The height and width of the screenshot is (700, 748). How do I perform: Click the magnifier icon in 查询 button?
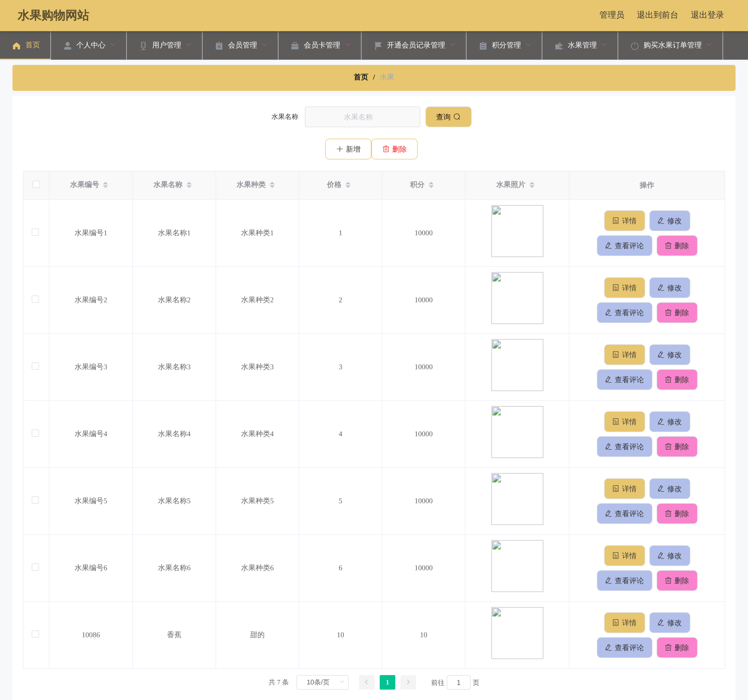tap(457, 117)
